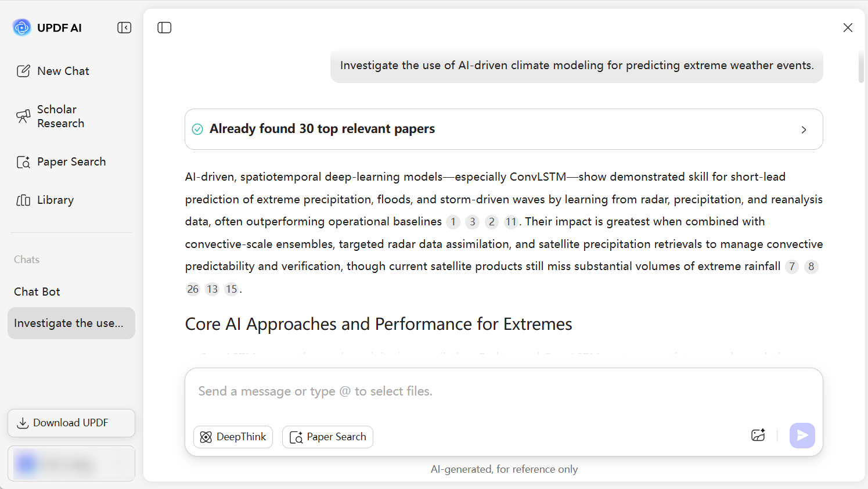Click 'AI-generated, for reference only' notice

(504, 469)
